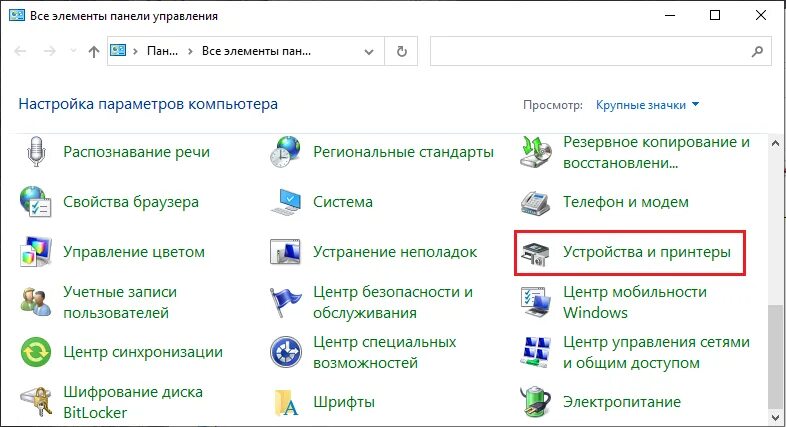Image resolution: width=786 pixels, height=427 pixels.
Task: Click the Шрифты folder-with-A icon
Action: 287,403
